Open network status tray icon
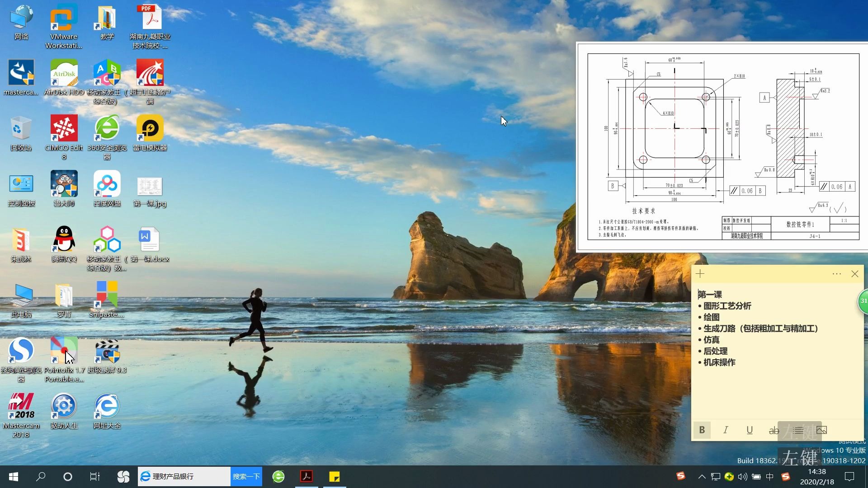868x488 pixels. [x=715, y=477]
